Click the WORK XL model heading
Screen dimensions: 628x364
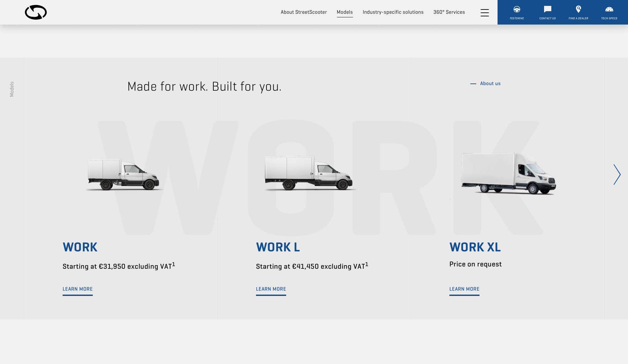pos(475,247)
